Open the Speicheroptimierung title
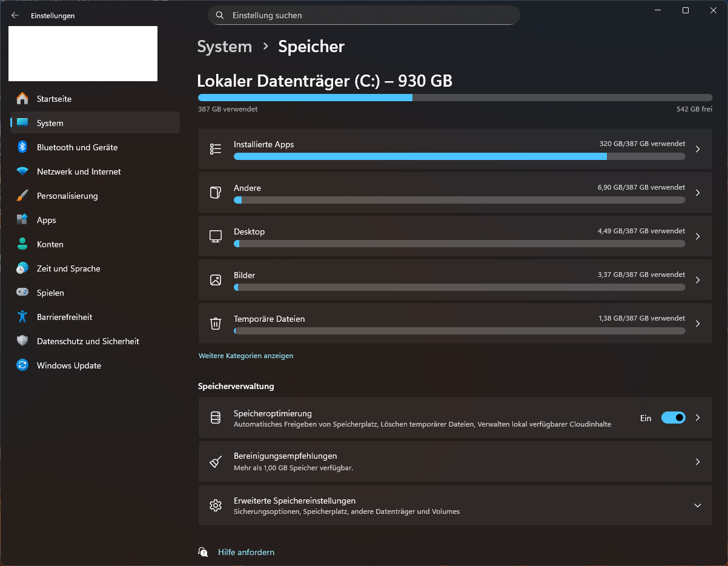728x566 pixels. [x=273, y=413]
